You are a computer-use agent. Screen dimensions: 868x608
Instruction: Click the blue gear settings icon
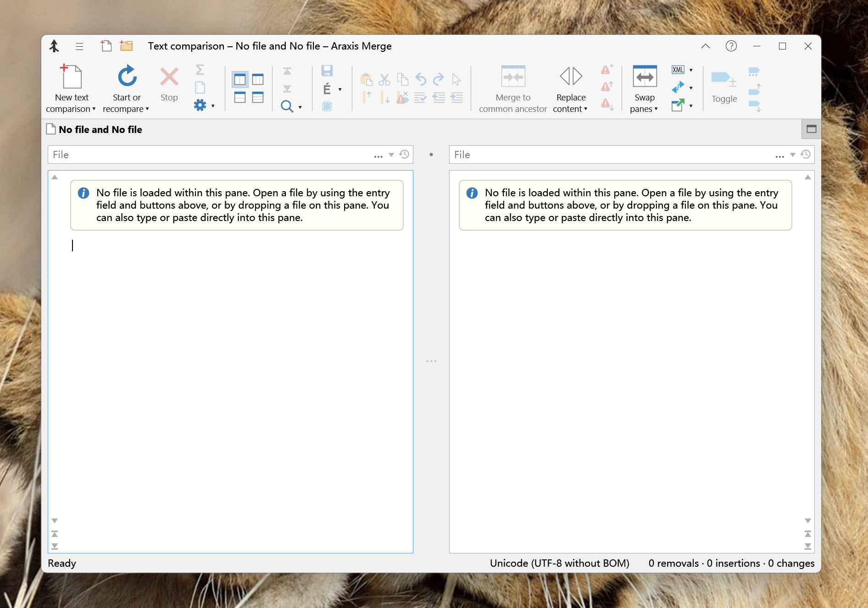tap(200, 105)
